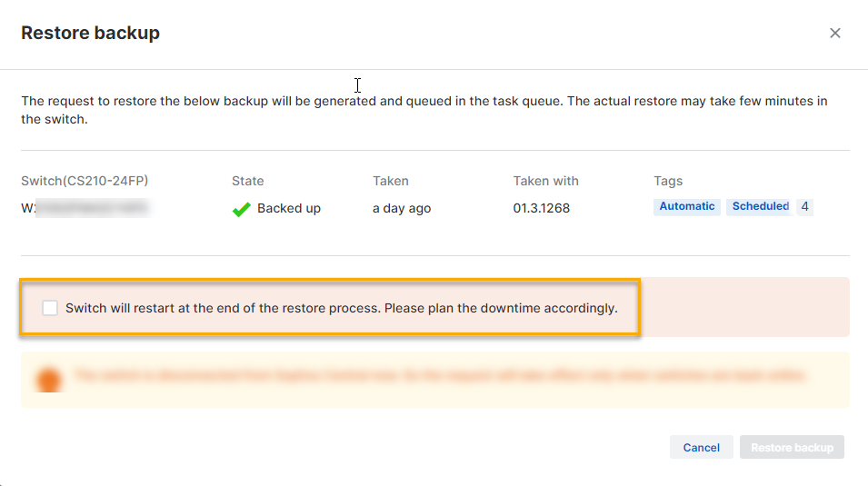This screenshot has height=486, width=868.
Task: Select the Scheduled tag
Action: click(x=760, y=206)
